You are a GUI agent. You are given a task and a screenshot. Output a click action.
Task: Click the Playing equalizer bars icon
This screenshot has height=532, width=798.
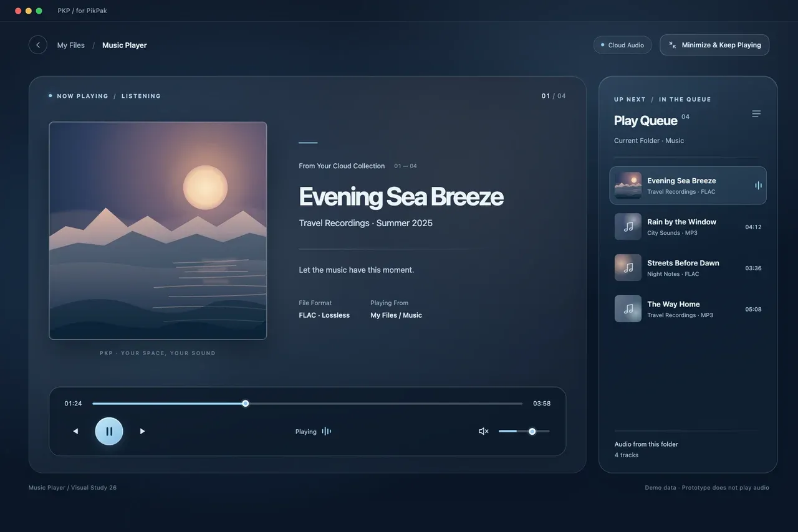tap(327, 431)
